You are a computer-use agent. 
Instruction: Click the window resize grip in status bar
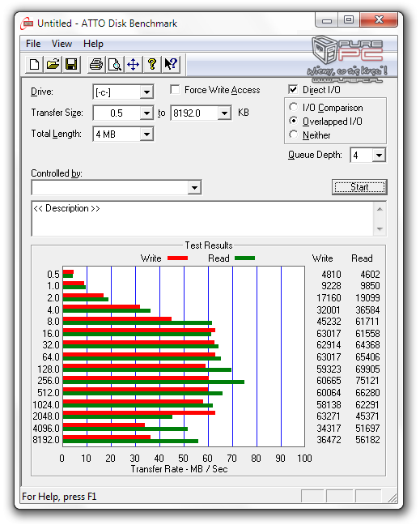[392, 497]
